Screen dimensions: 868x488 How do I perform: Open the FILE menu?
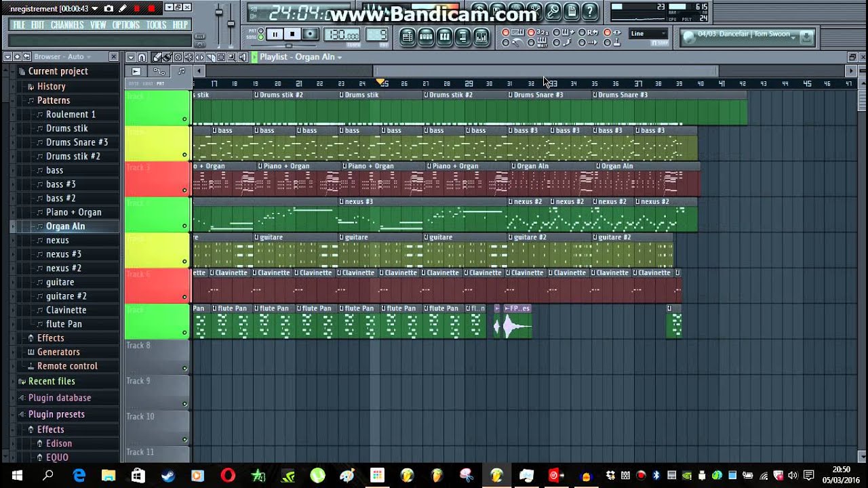pos(19,25)
